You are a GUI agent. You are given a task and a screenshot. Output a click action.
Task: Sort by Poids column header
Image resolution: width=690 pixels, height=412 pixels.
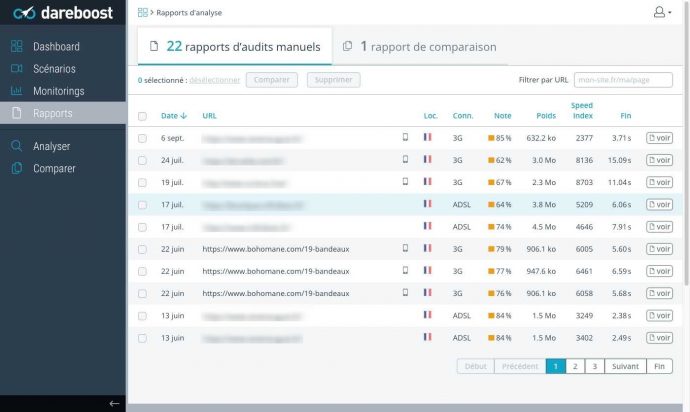[546, 116]
